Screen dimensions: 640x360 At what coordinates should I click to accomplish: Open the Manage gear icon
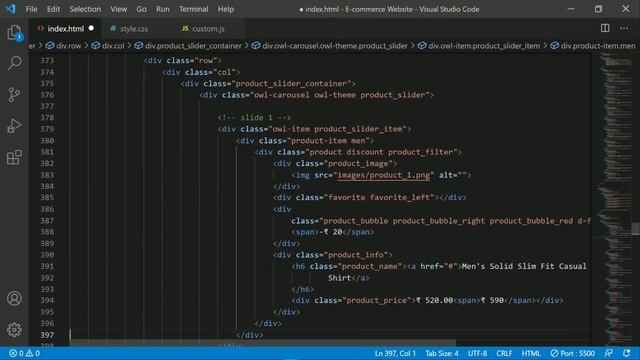click(x=14, y=329)
